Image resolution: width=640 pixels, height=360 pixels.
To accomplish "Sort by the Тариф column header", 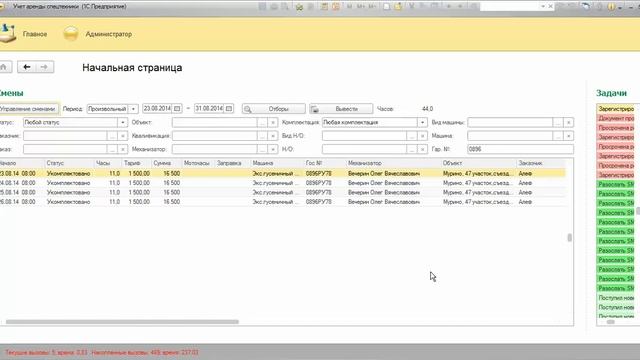I will pos(136,163).
